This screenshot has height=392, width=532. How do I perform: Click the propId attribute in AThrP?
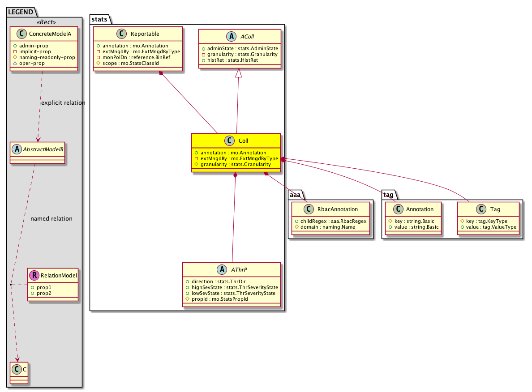point(210,298)
